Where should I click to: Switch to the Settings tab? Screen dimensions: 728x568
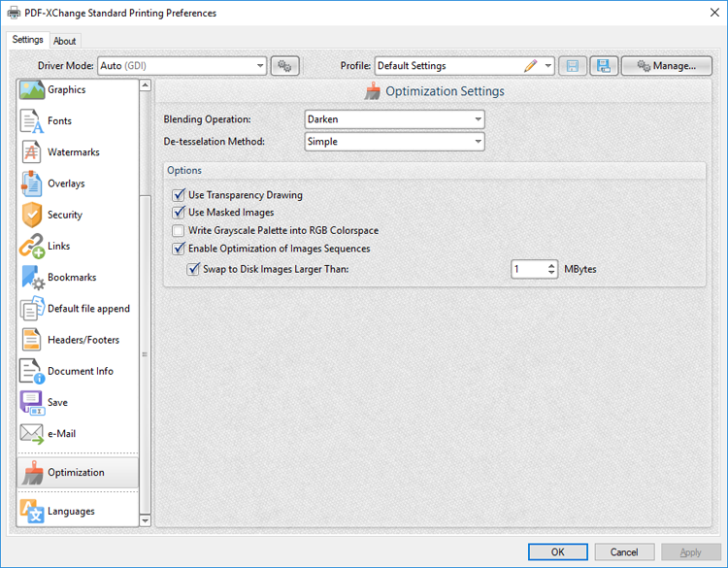click(27, 40)
